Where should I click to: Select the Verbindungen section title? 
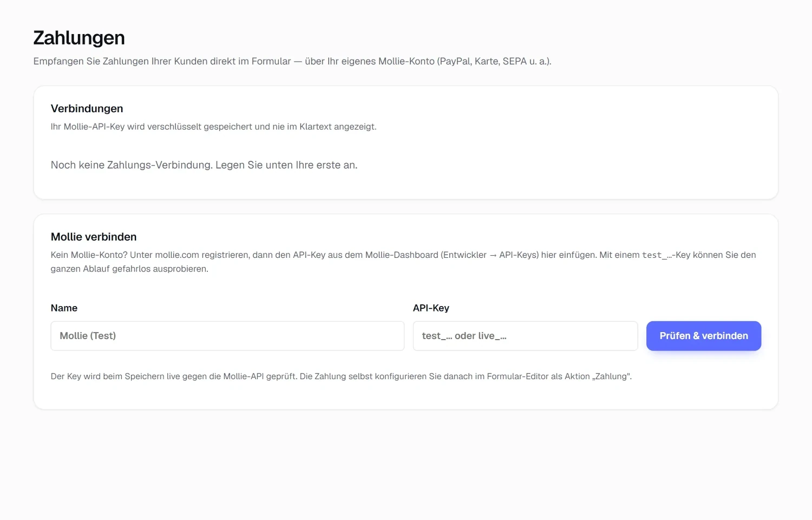click(87, 108)
